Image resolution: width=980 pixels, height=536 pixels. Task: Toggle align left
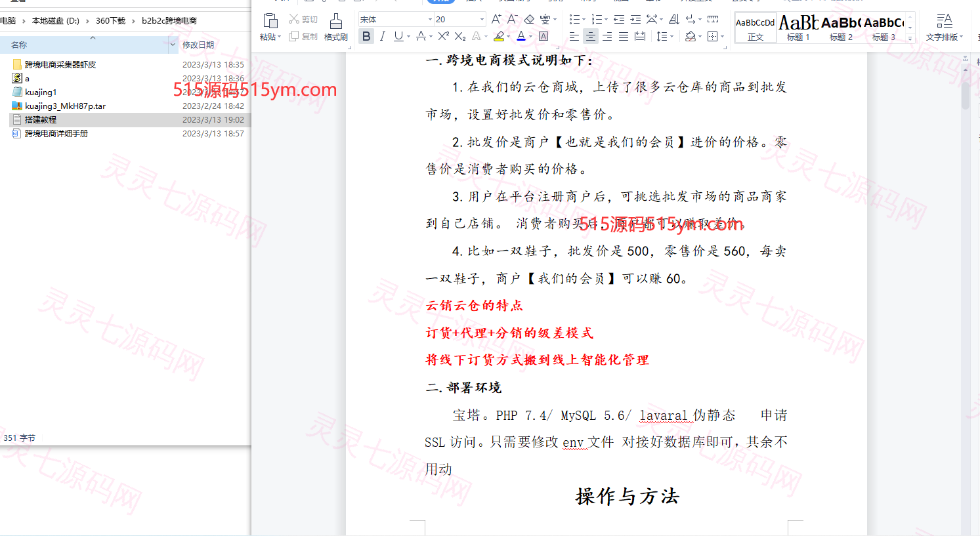click(x=574, y=37)
